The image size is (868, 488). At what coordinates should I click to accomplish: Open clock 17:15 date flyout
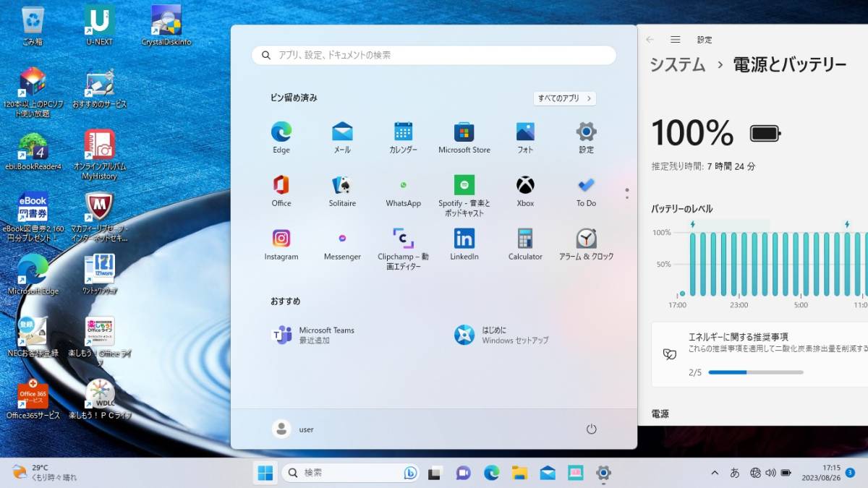pyautogui.click(x=820, y=473)
